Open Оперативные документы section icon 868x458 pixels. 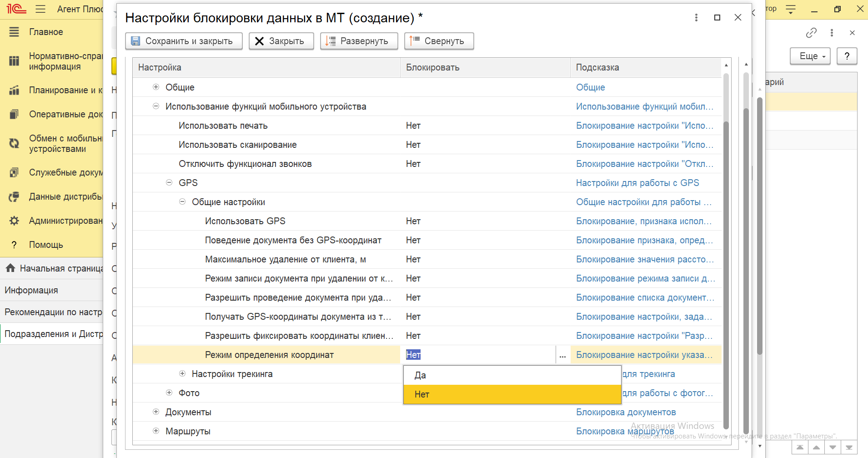point(14,114)
